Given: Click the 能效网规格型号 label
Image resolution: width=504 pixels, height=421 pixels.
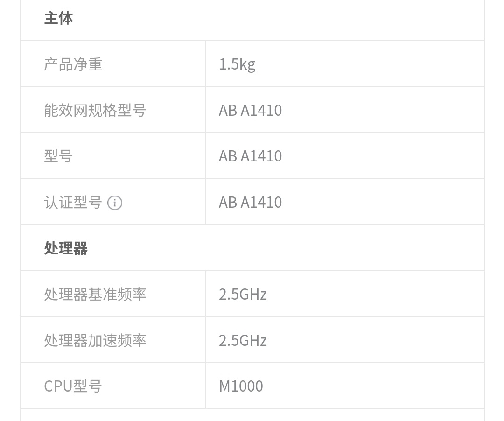Looking at the screenshot, I should tap(95, 110).
